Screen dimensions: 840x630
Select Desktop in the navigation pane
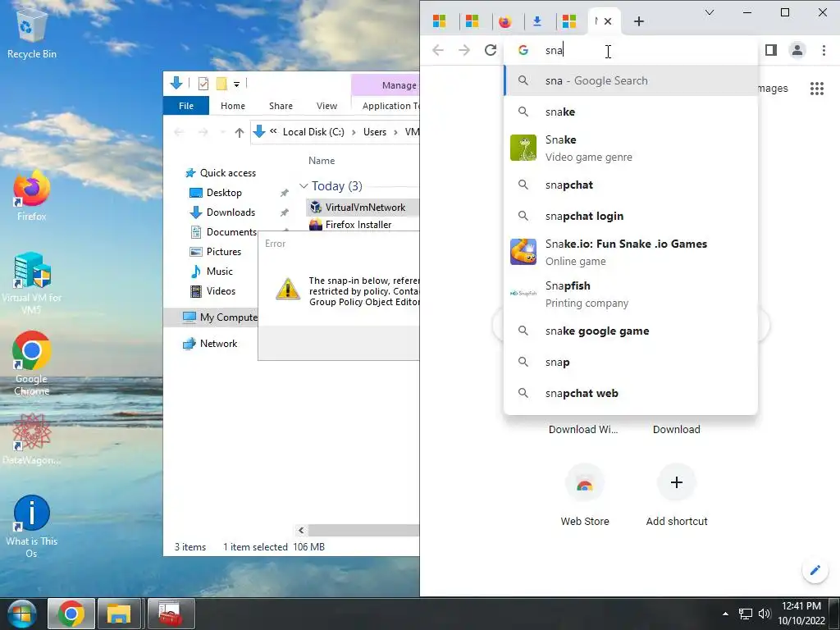coord(216,193)
